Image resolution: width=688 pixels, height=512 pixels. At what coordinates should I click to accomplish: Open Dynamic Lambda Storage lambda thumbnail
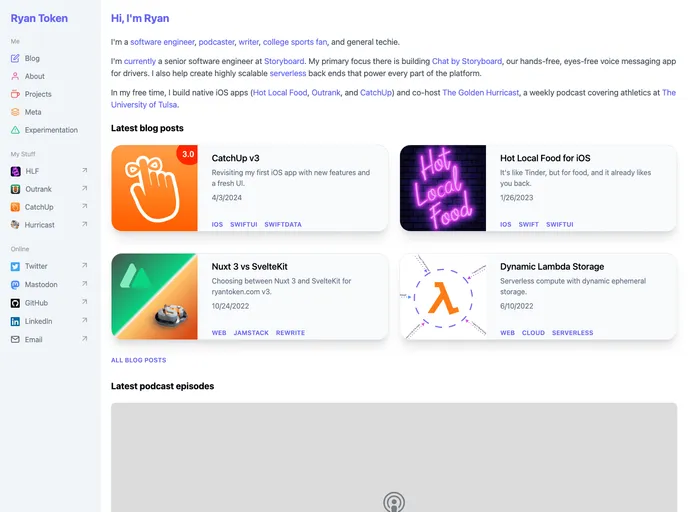coord(443,296)
